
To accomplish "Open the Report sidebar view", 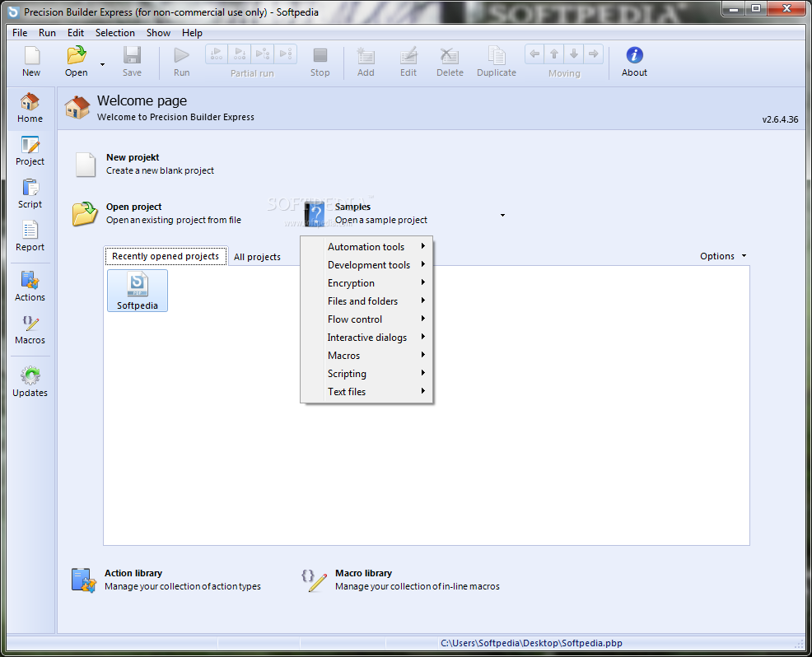I will click(30, 236).
